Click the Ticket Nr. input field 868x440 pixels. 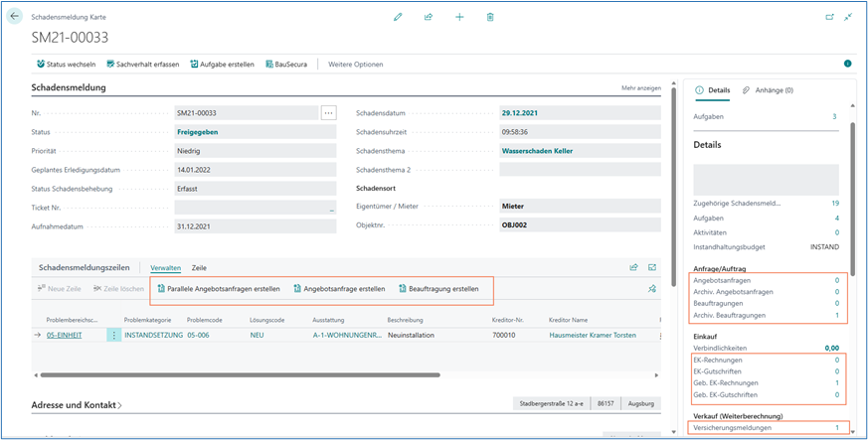coord(256,208)
